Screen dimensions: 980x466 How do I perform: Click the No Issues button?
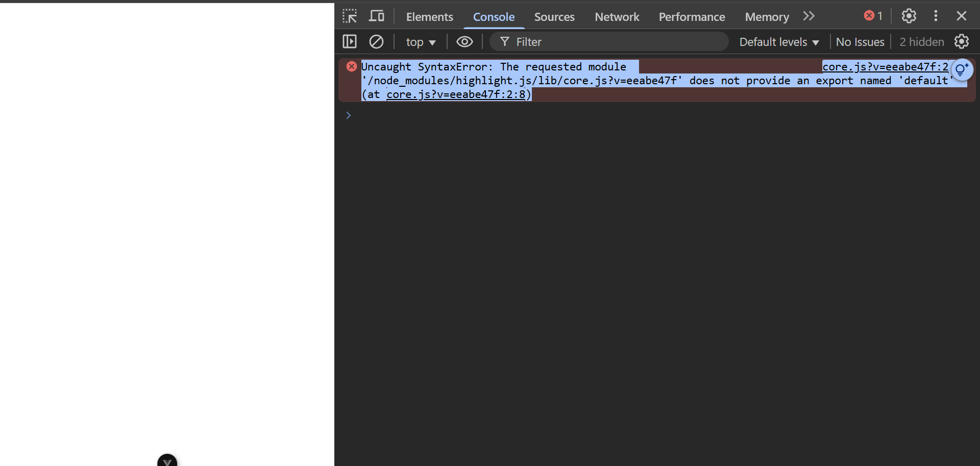(860, 42)
